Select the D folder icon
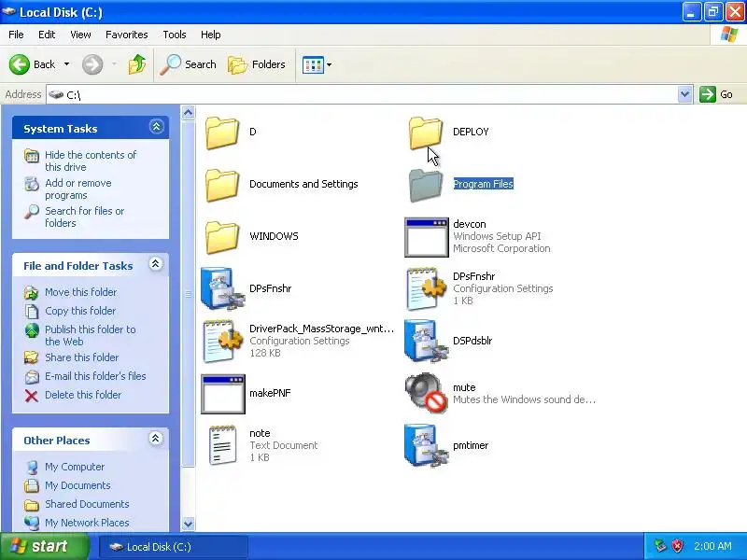 [x=222, y=133]
